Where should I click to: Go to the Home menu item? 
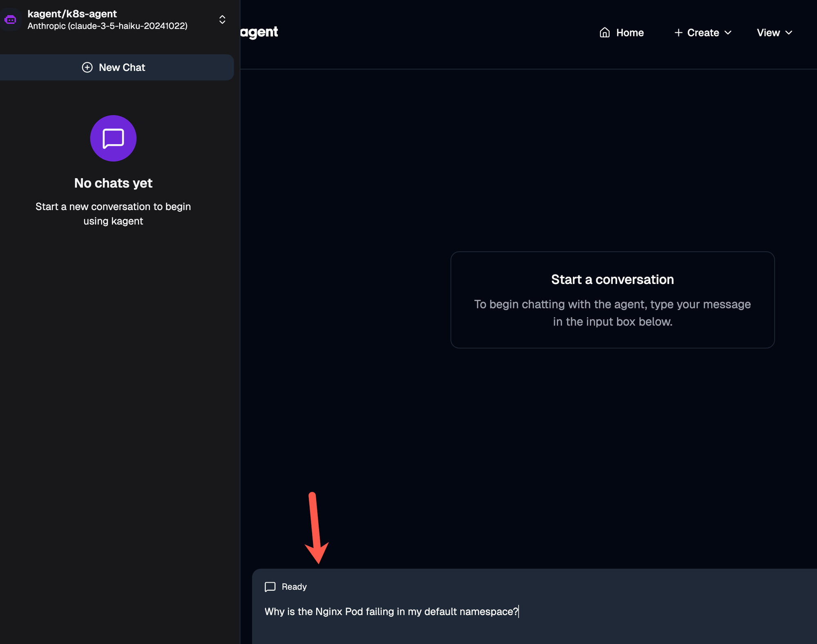pos(629,33)
